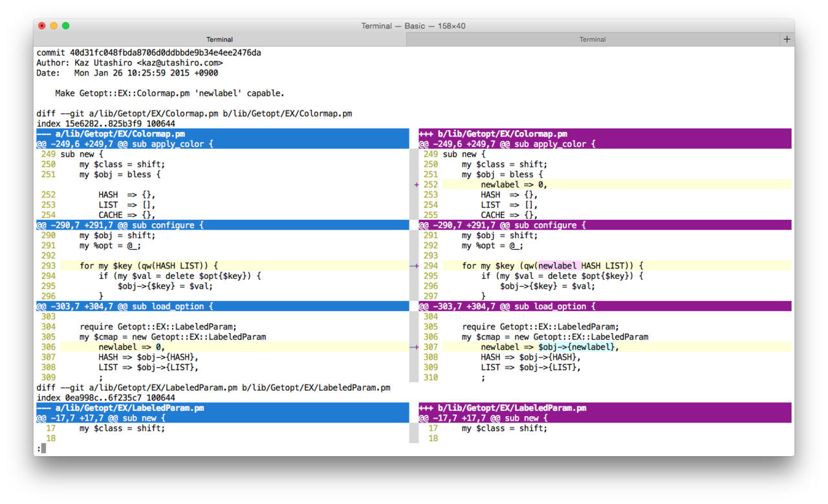Image resolution: width=828 pixels, height=504 pixels.
Task: Click left line 291 'my %opt = @_;'
Action: tap(111, 245)
